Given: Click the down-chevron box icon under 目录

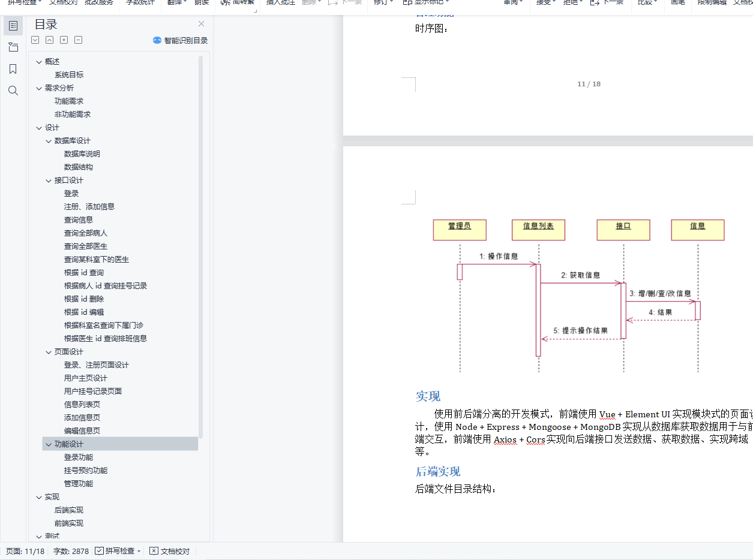Looking at the screenshot, I should (35, 40).
